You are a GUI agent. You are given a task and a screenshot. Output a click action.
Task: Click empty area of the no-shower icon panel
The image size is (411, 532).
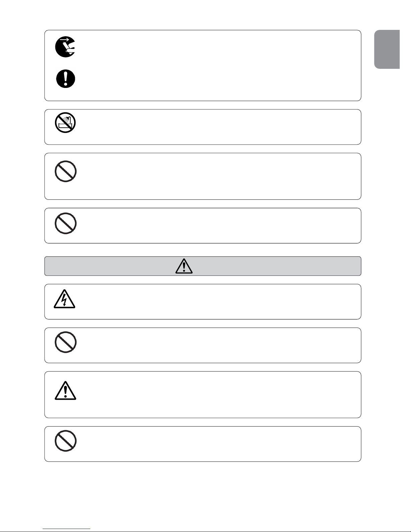218,127
